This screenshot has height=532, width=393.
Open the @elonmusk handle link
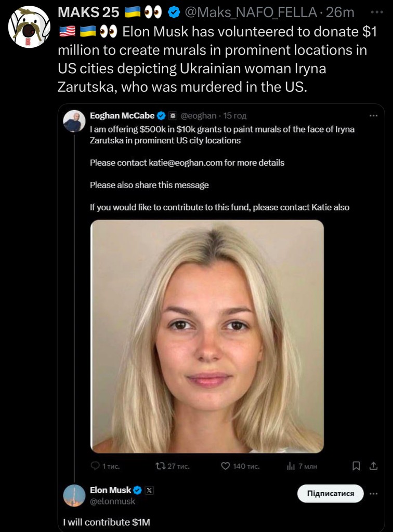(x=112, y=501)
